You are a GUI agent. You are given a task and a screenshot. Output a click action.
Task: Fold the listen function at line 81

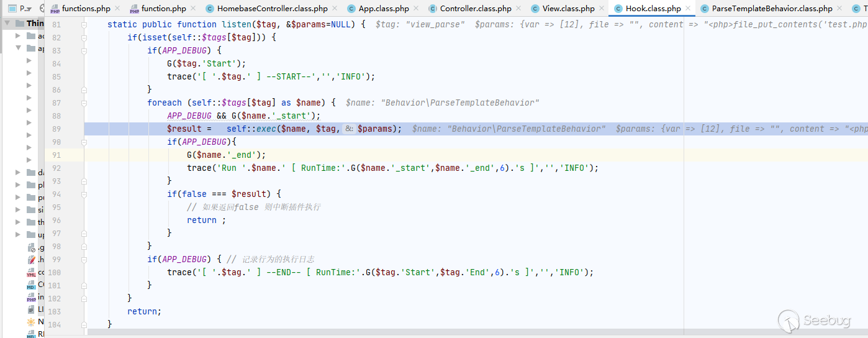tap(84, 24)
